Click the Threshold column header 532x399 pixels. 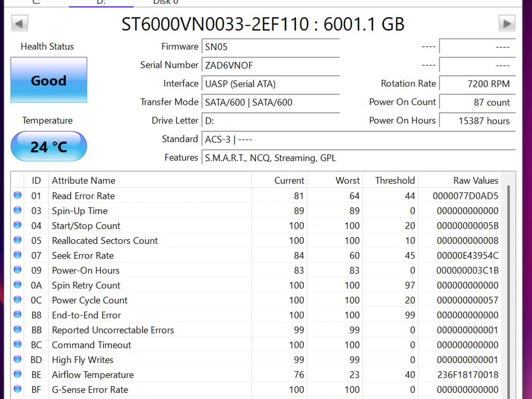pos(390,180)
